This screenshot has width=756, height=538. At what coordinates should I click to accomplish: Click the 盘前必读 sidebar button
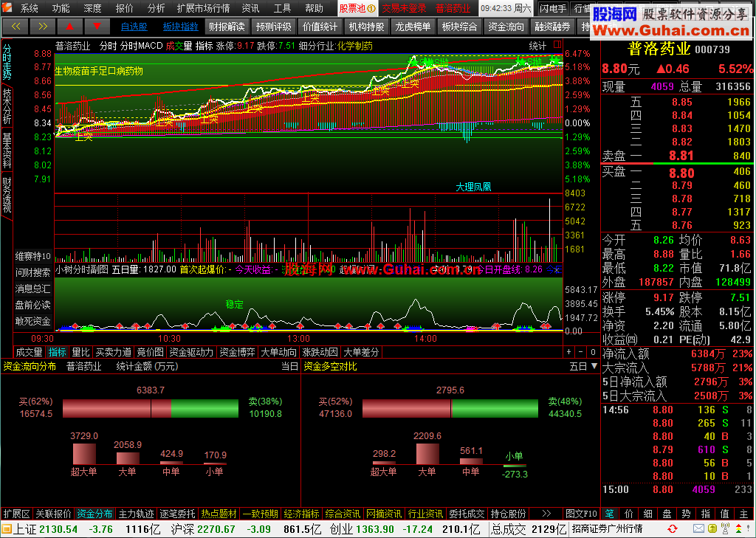pos(32,305)
